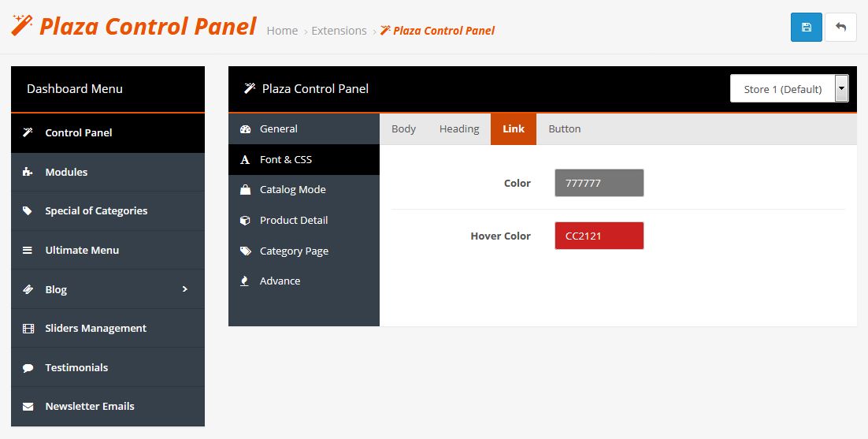Open the Body tab

coord(403,129)
